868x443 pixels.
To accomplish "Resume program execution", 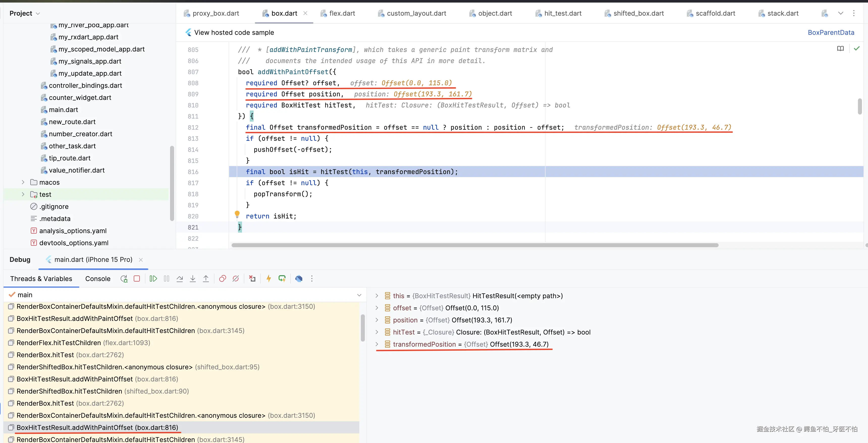I will click(153, 279).
